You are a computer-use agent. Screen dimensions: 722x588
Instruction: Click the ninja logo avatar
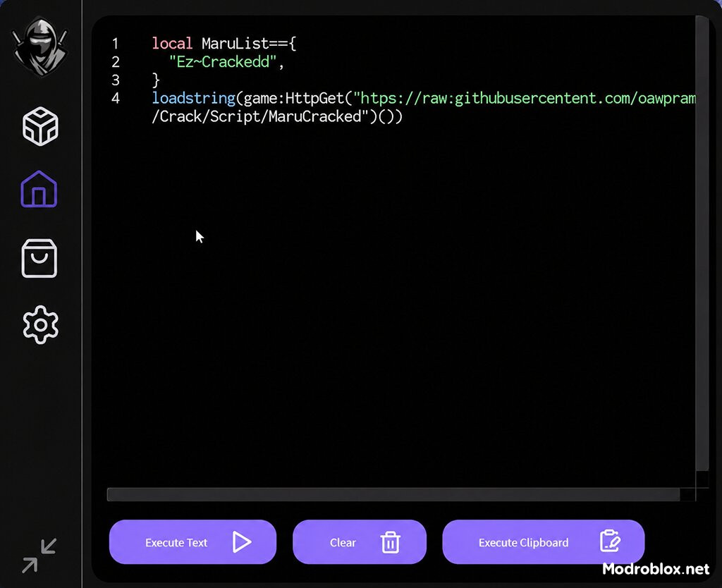click(x=40, y=47)
